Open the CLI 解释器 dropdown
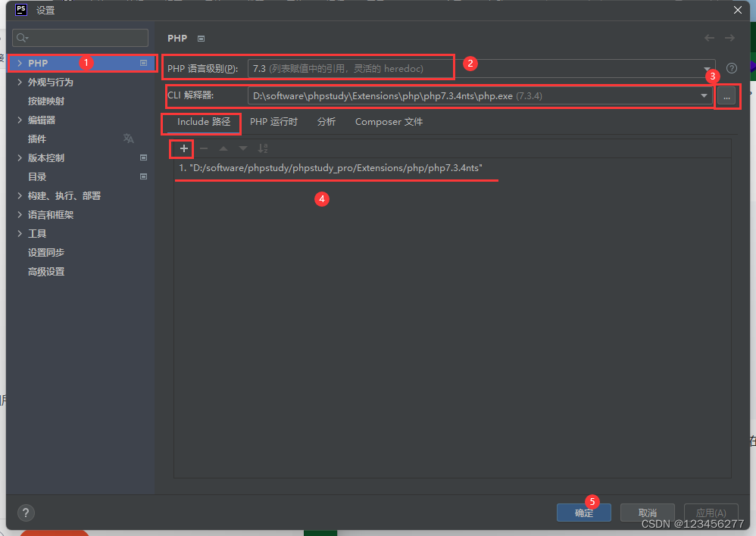Screen dimensions: 756x536 704,97
